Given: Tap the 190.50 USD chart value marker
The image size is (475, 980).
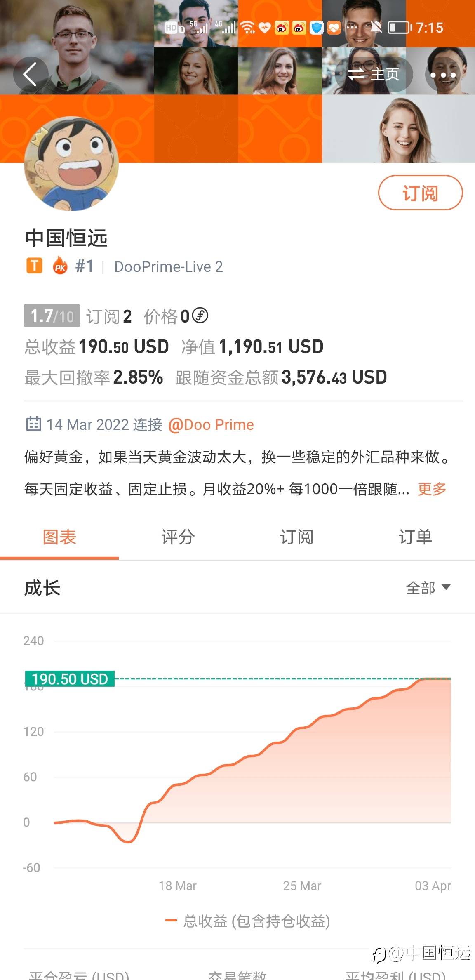Looking at the screenshot, I should point(70,678).
